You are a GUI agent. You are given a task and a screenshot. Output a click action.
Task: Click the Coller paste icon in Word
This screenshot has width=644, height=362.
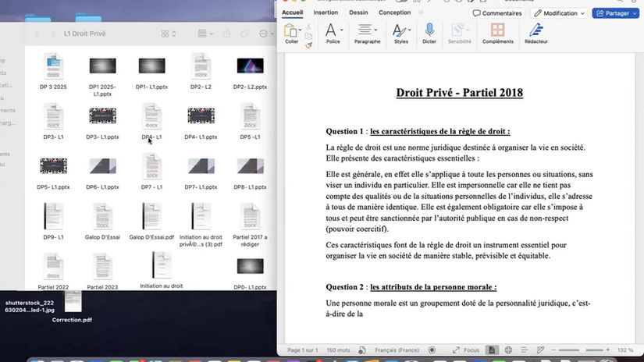290,30
